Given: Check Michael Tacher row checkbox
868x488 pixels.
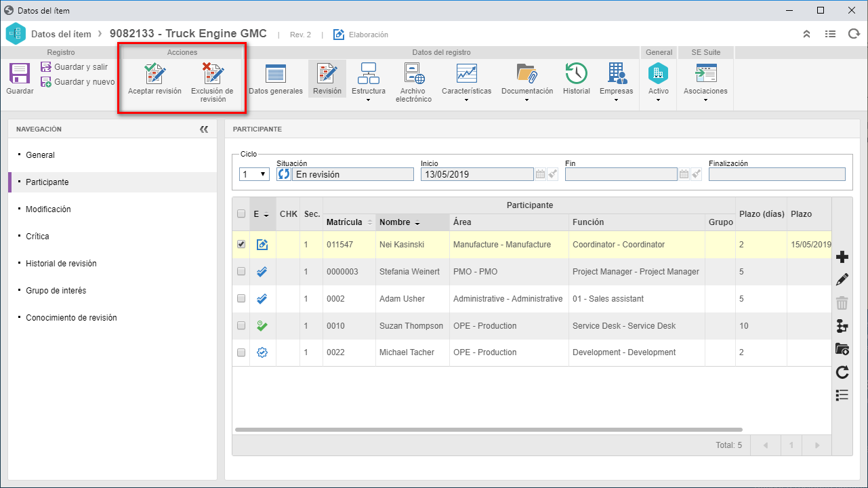Looking at the screenshot, I should [241, 352].
